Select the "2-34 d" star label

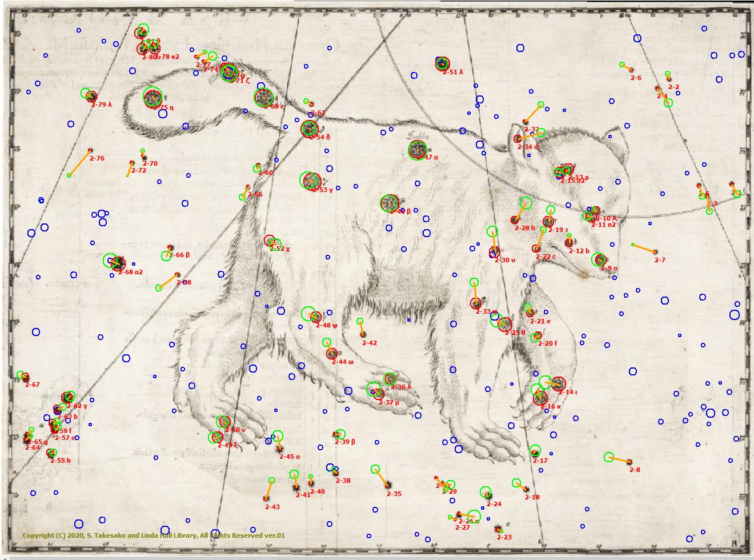point(528,147)
